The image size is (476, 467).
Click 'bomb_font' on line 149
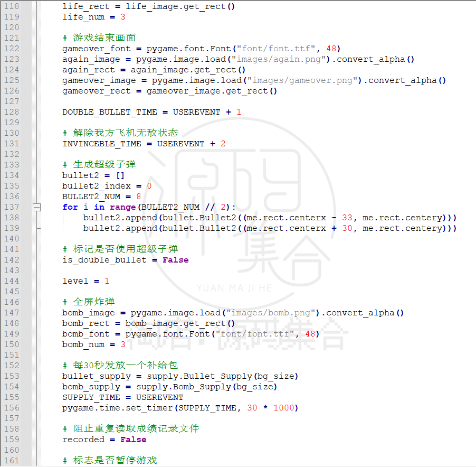[x=86, y=334]
